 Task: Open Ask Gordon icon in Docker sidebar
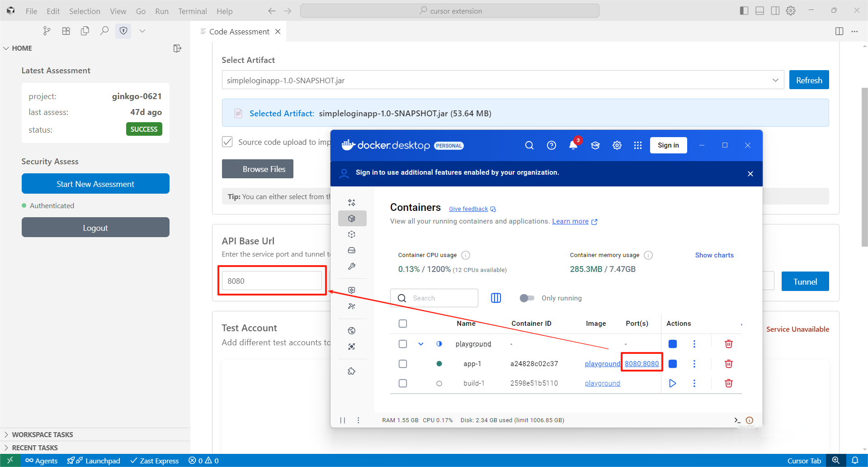[352, 202]
